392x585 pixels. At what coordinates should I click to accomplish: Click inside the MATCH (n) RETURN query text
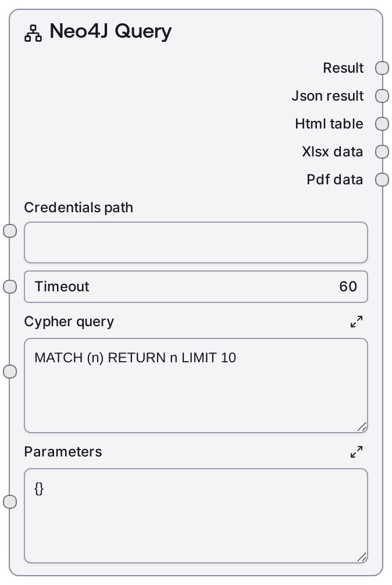pyautogui.click(x=136, y=358)
